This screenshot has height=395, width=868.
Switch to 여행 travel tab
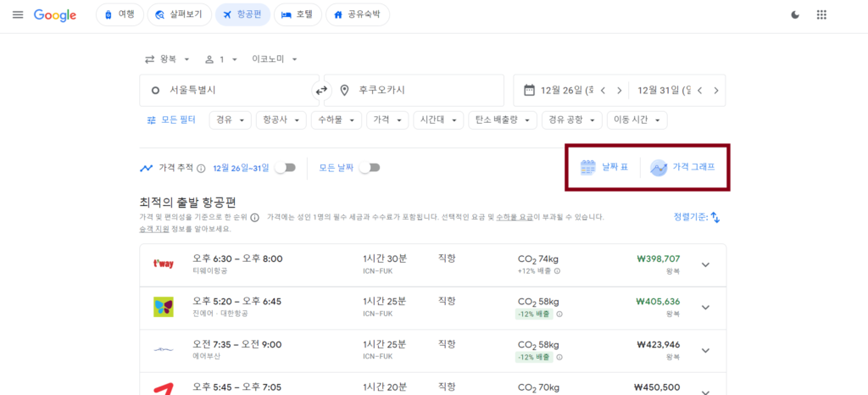(x=120, y=15)
